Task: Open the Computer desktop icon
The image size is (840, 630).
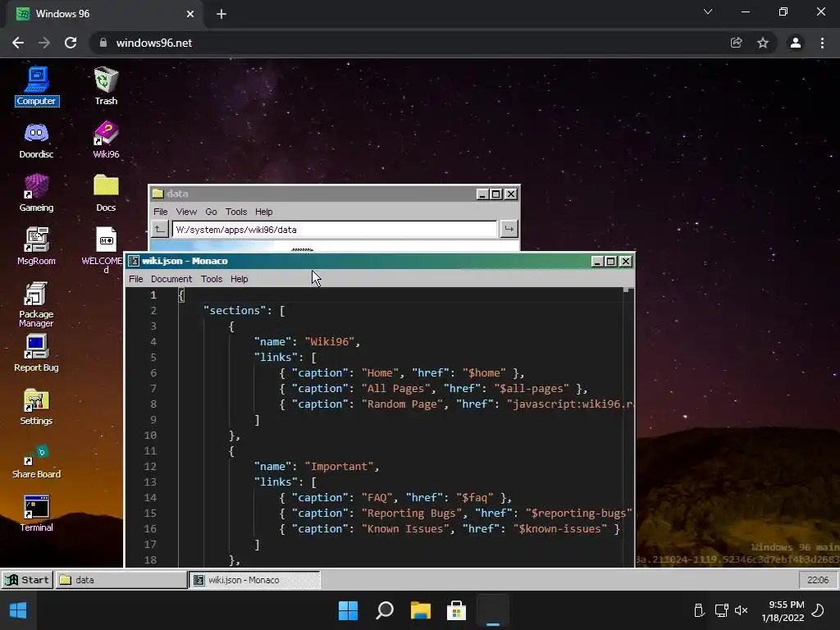Action: [x=36, y=85]
